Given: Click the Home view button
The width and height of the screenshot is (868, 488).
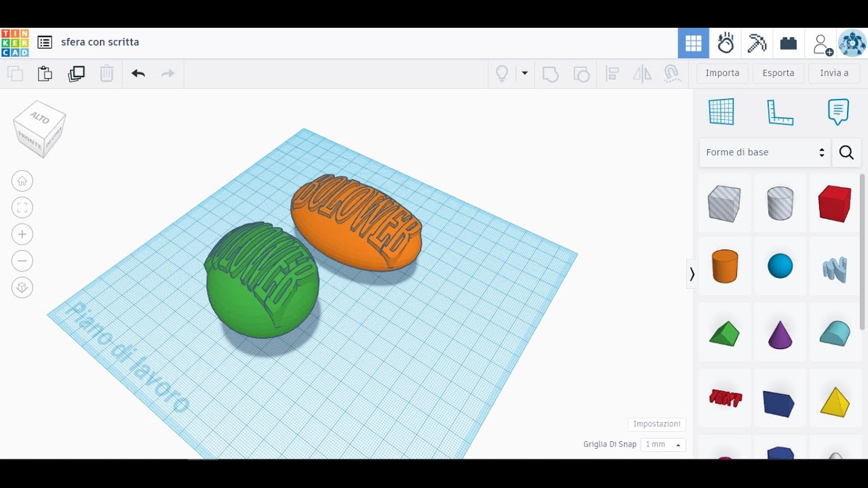Looking at the screenshot, I should click(22, 181).
